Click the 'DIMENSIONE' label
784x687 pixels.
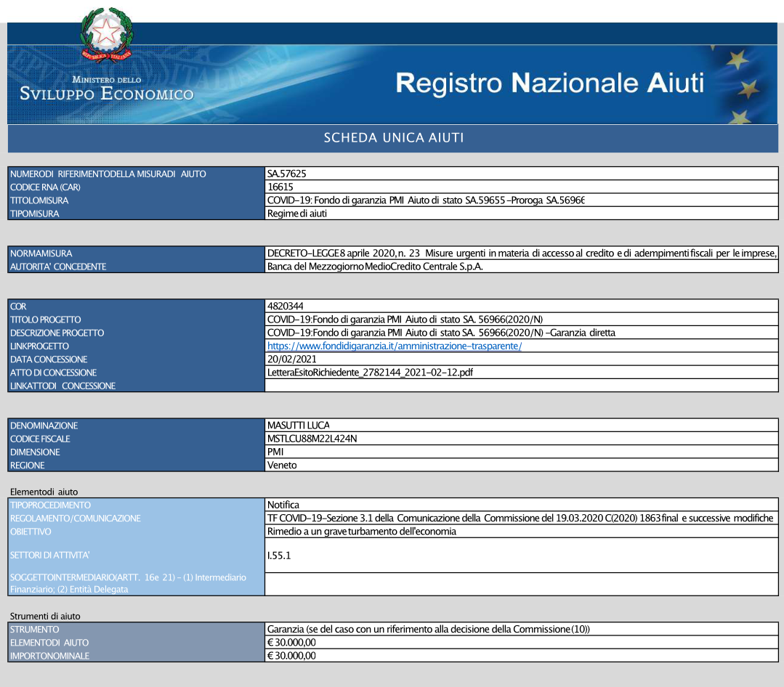pos(35,452)
